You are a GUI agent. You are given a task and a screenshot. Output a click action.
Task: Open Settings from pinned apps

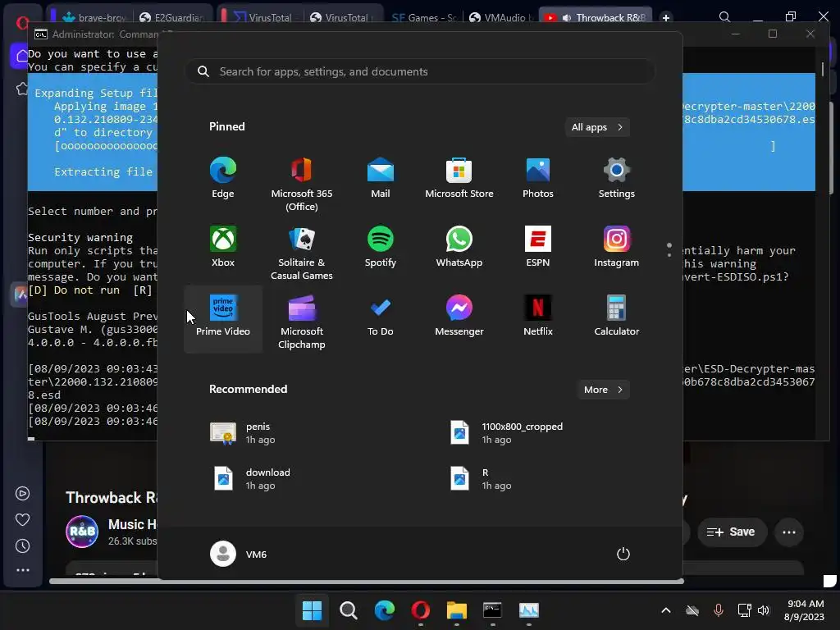pyautogui.click(x=617, y=178)
